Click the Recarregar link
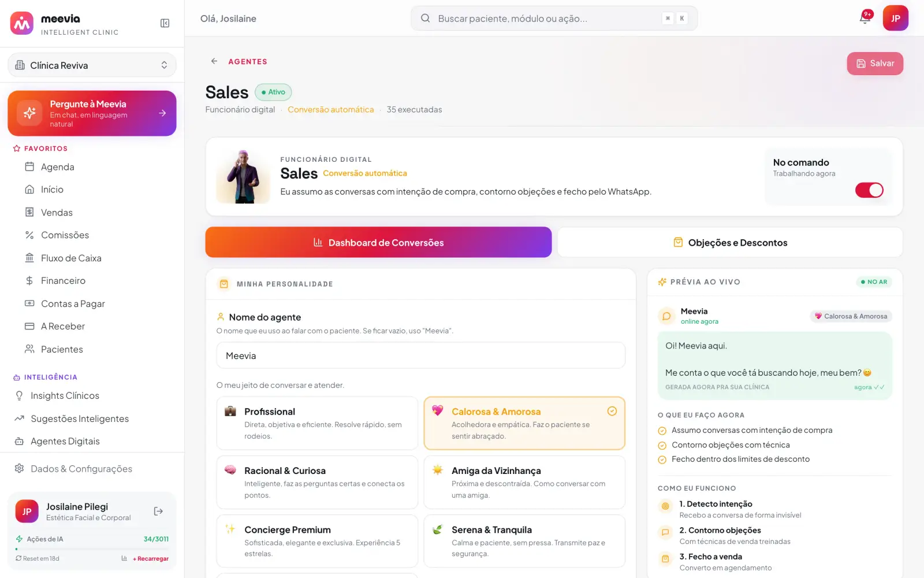 (151, 559)
